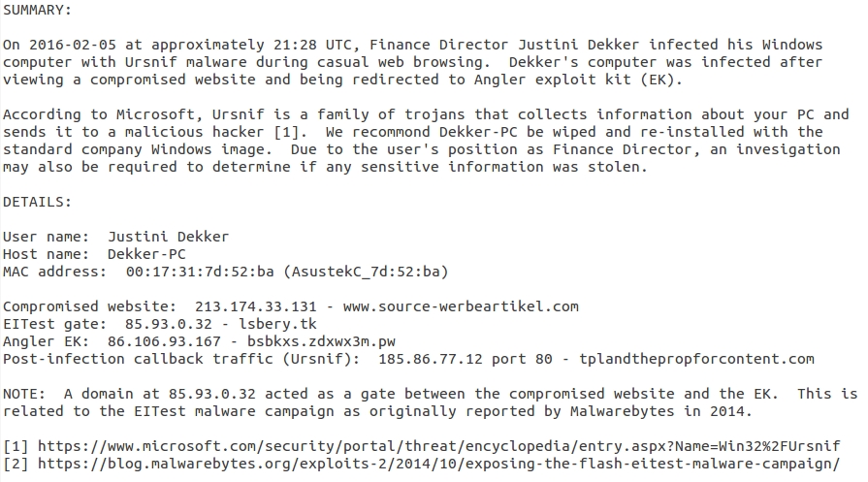Click the NOTE: label text
Screen dimensions: 868x482
[x=24, y=394]
